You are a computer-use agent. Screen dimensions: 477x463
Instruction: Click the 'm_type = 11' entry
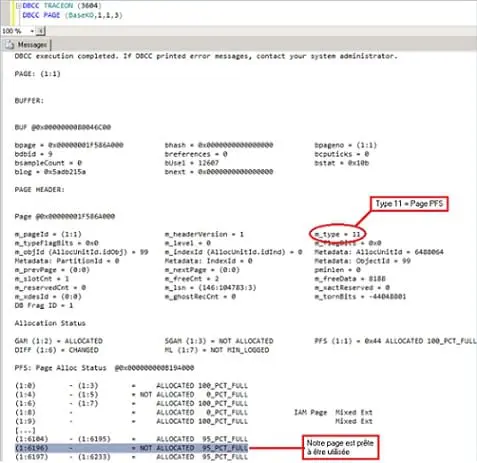coord(337,234)
